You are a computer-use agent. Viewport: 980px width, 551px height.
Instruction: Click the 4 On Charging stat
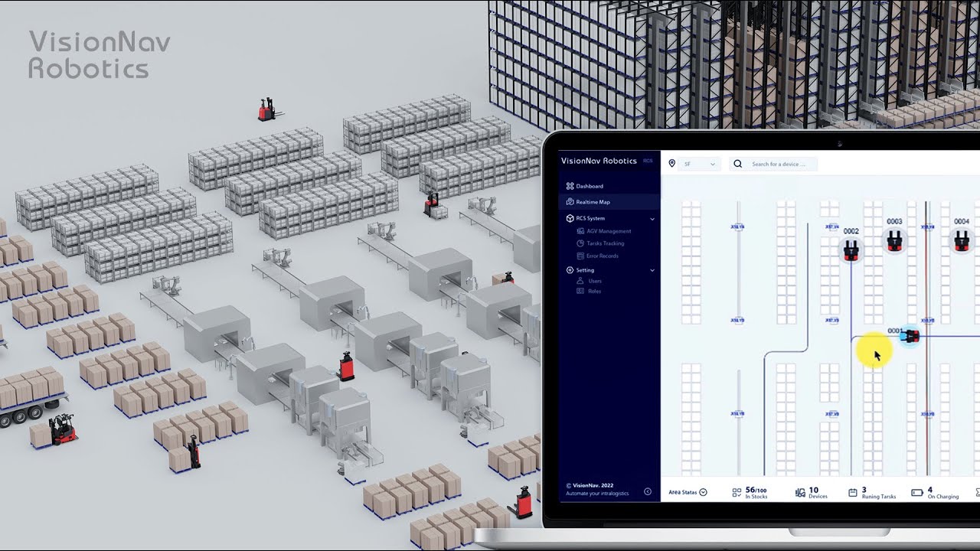click(x=942, y=493)
